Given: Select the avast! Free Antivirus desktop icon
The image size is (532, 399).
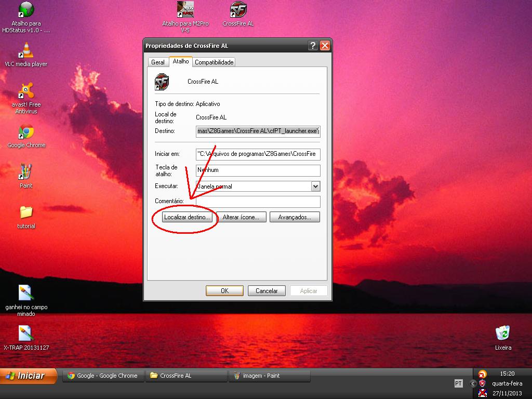Looking at the screenshot, I should point(26,91).
